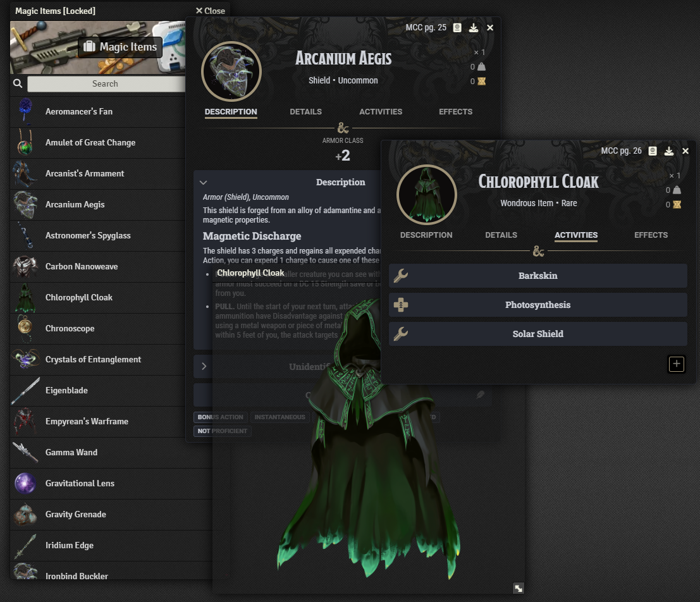Click the Solar Shield wrench icon
Image resolution: width=700 pixels, height=602 pixels.
coord(400,333)
